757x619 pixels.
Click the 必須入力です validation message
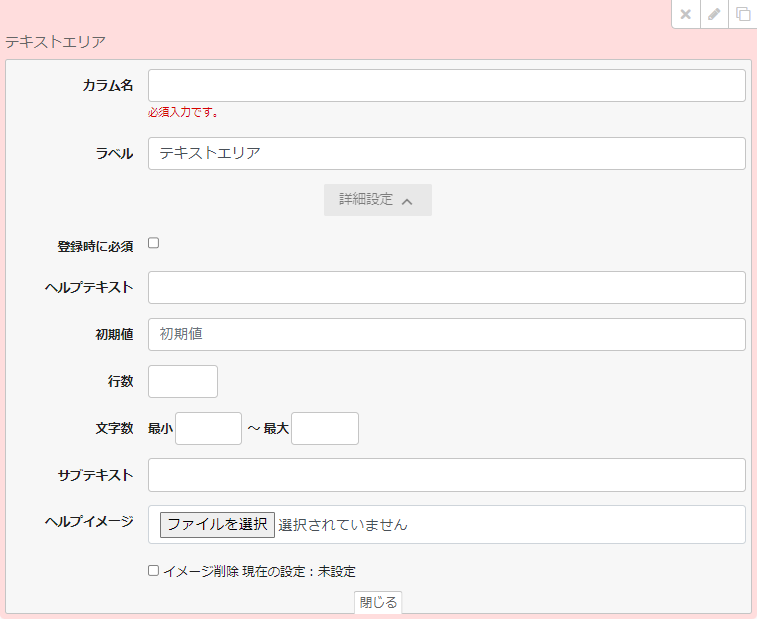pyautogui.click(x=183, y=113)
